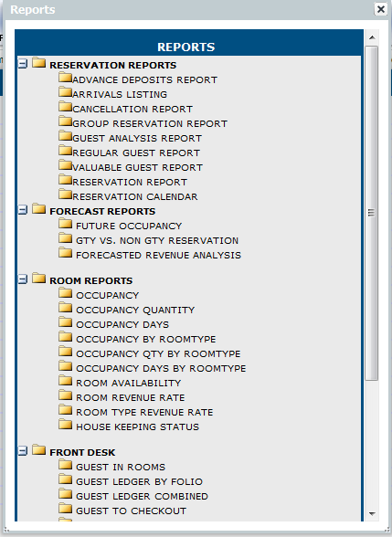The height and width of the screenshot is (537, 392).
Task: Collapse the FRONT DESK tree node
Action: 23,451
